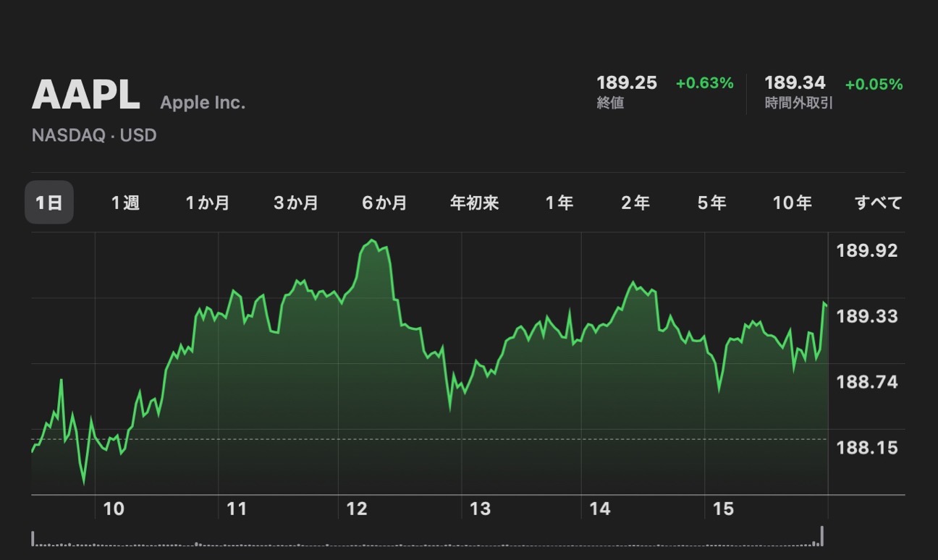The height and width of the screenshot is (560, 938).
Task: Click the 188.15 y-axis label
Action: (867, 448)
